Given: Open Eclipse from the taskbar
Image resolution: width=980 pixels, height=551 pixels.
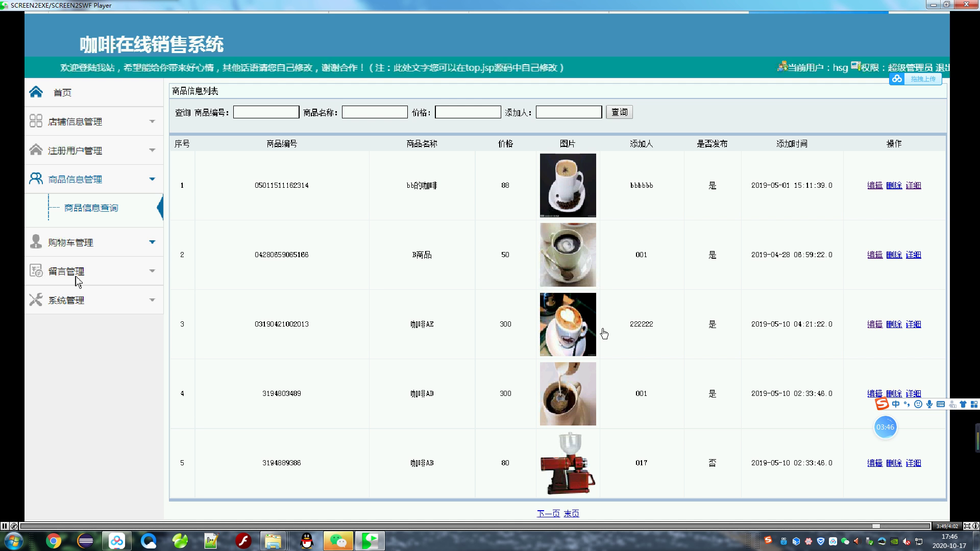Looking at the screenshot, I should point(85,541).
